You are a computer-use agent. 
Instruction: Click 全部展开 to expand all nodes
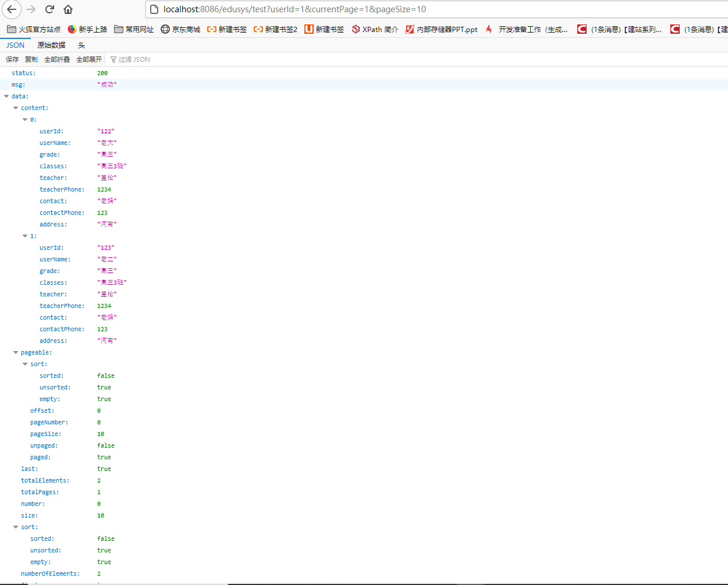coord(89,59)
